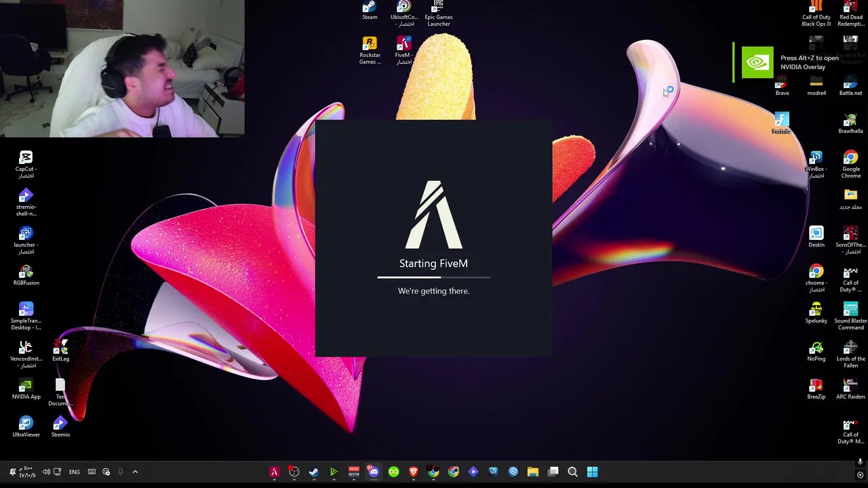Open the clock and date tray area
This screenshot has height=488, width=868.
pyautogui.click(x=26, y=472)
